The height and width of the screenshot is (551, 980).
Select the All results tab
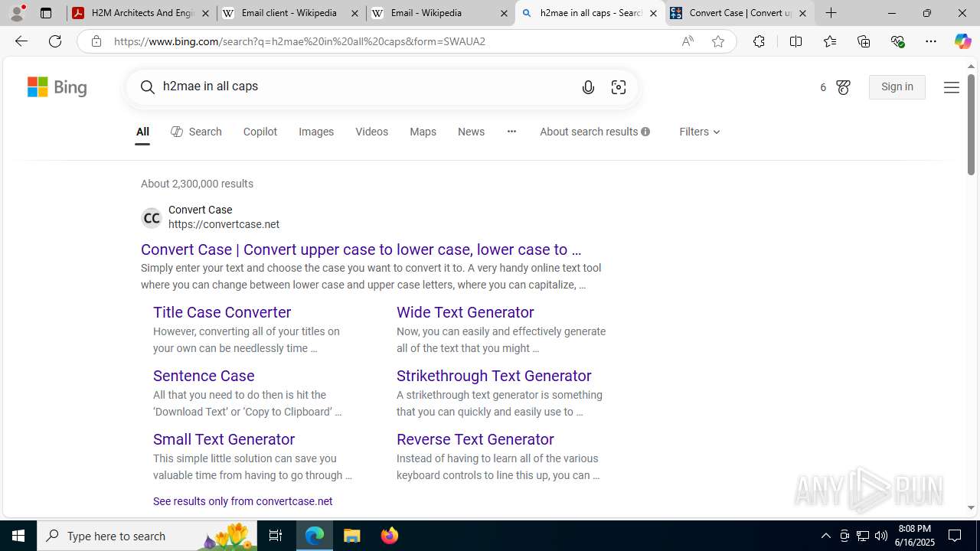coord(142,132)
